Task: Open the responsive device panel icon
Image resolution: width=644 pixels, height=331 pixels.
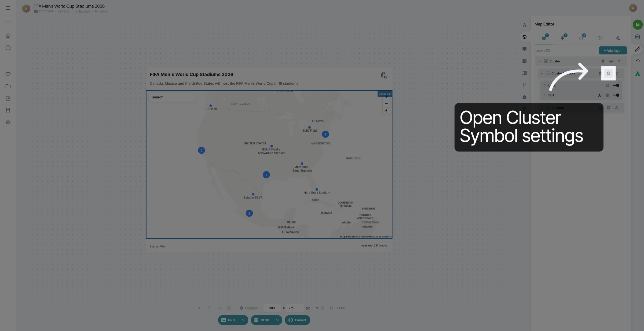Action: point(524,73)
